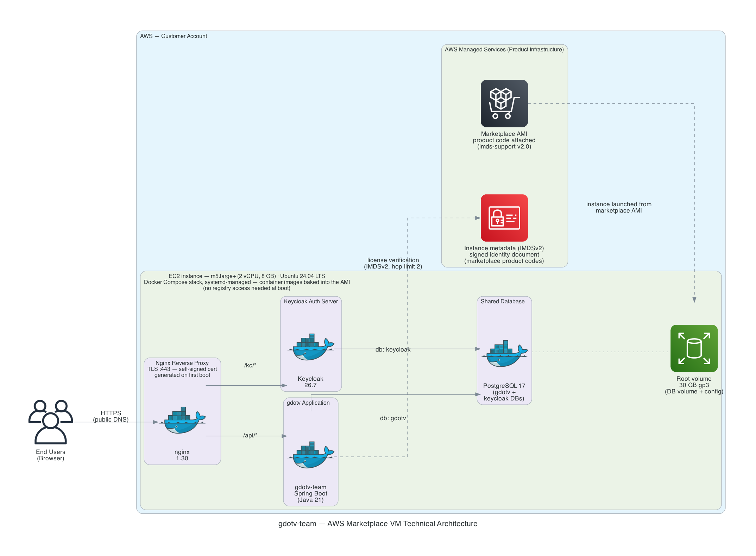Image resolution: width=756 pixels, height=556 pixels.
Task: Select the 'db: keycloak' edge label
Action: coord(393,350)
